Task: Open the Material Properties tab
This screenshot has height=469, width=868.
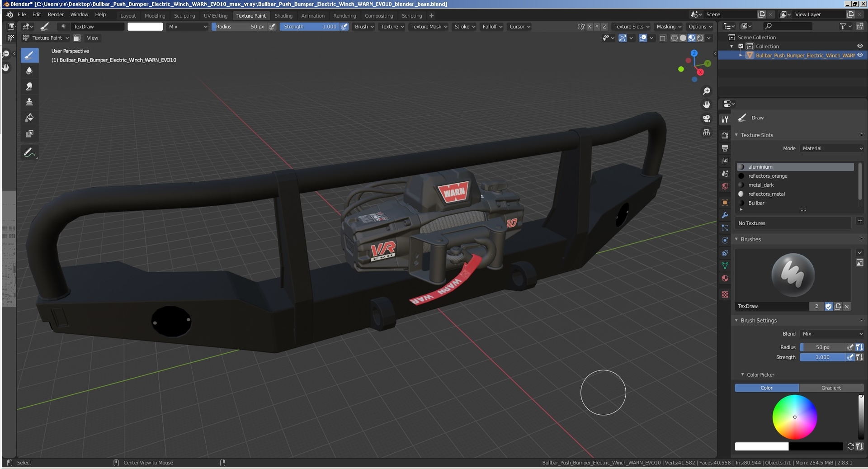Action: [x=725, y=279]
